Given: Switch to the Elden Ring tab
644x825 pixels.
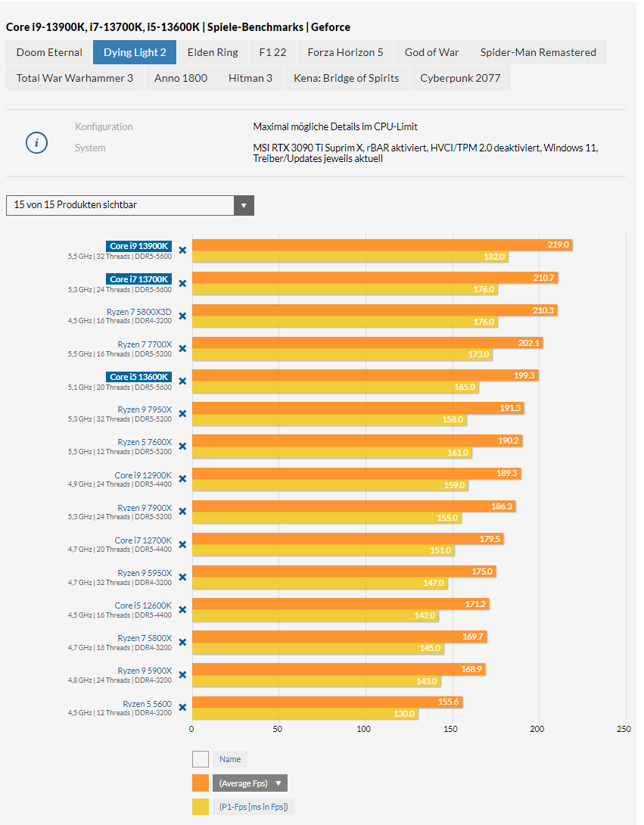Looking at the screenshot, I should click(x=213, y=53).
